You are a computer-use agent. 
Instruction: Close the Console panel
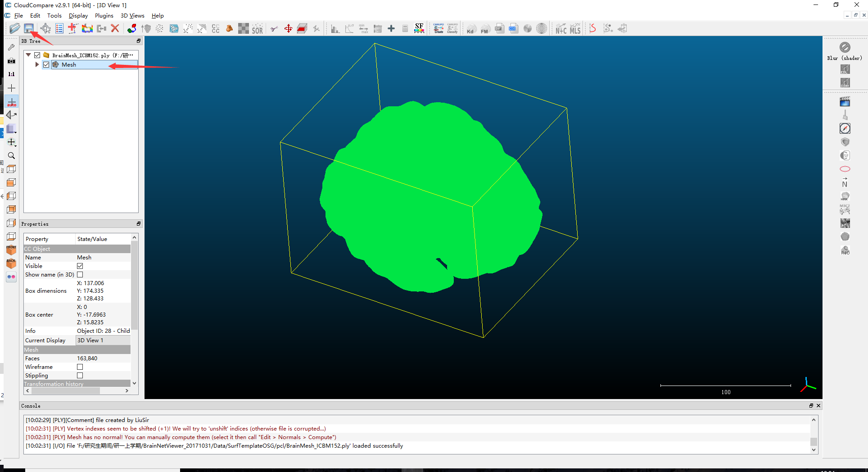tap(818, 406)
